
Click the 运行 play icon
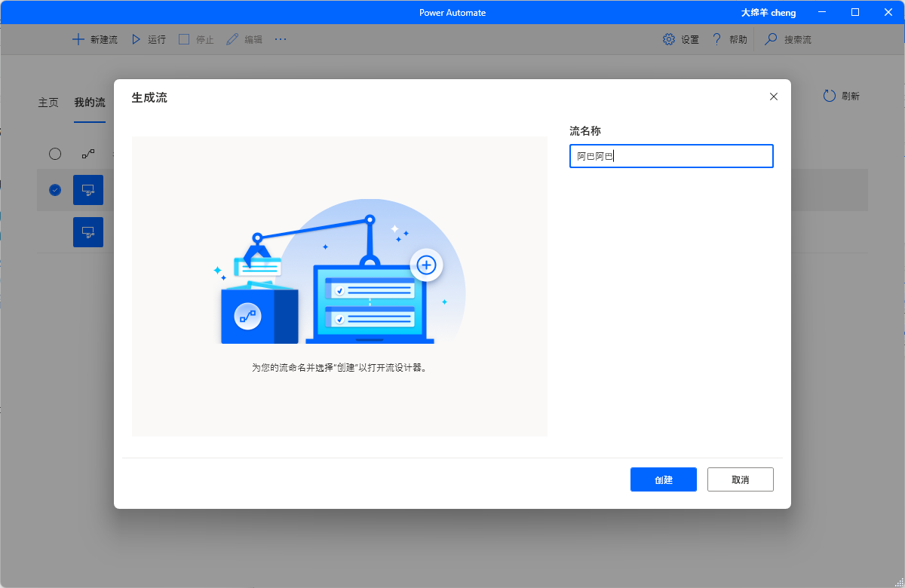[x=137, y=39]
